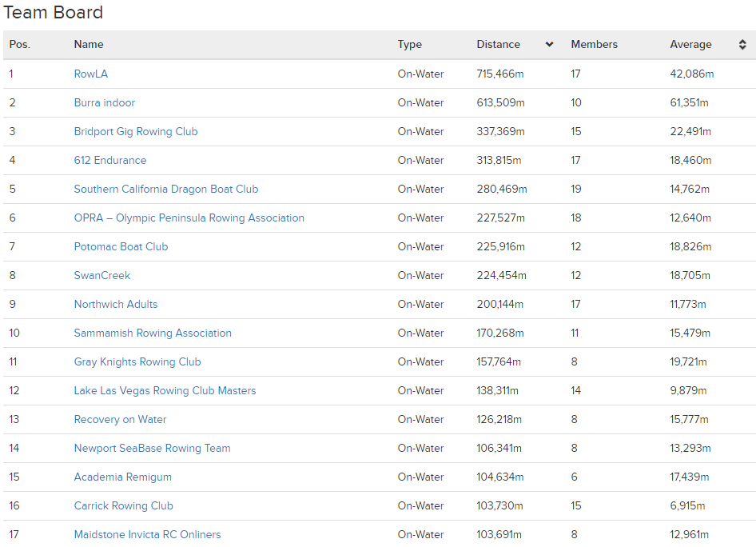View Gray Knights Rowing Club team
The image size is (756, 547).
[137, 361]
